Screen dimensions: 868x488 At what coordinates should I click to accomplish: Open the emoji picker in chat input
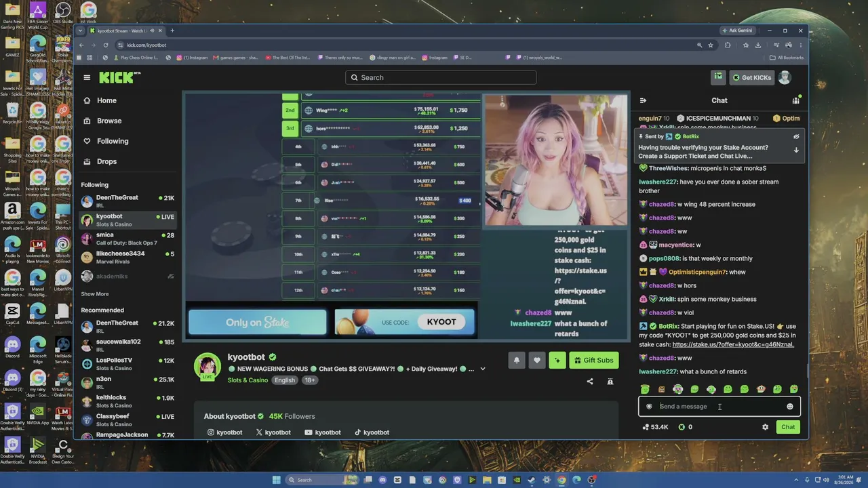(790, 407)
